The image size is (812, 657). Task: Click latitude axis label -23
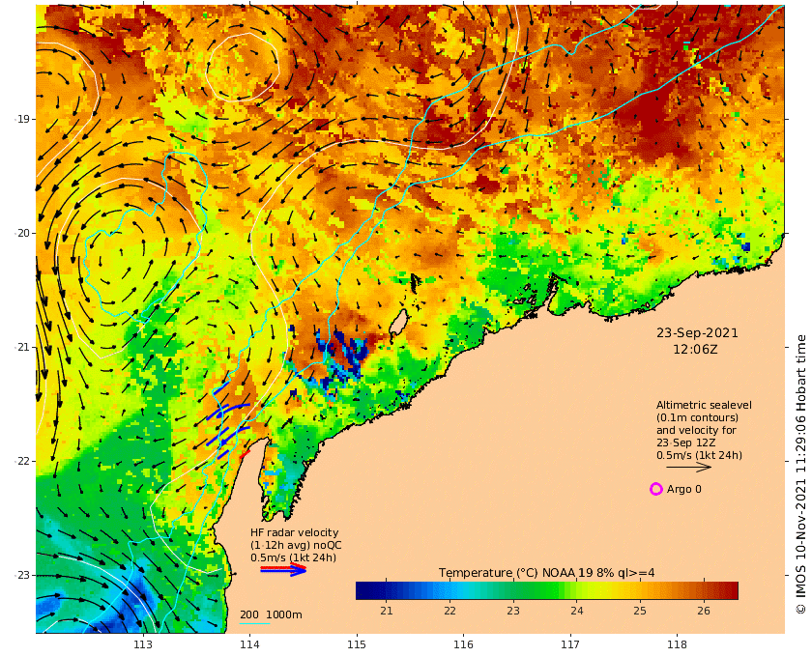(21, 575)
